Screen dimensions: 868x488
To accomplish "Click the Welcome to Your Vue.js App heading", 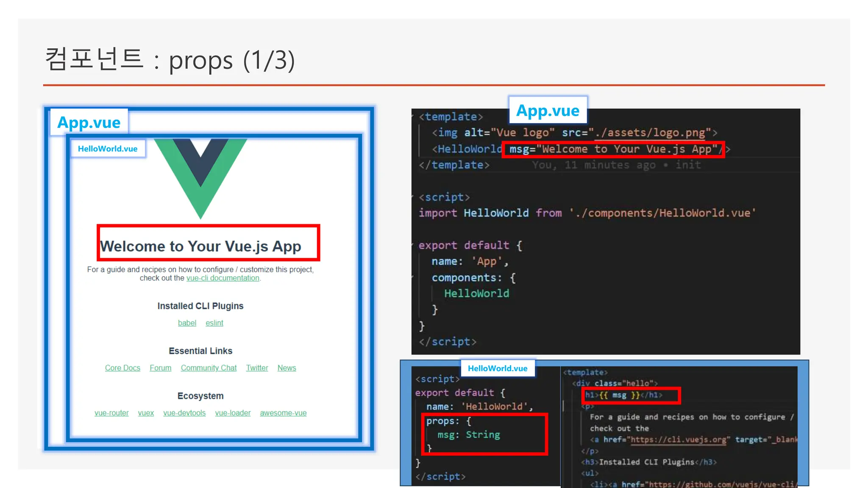I will coord(200,246).
